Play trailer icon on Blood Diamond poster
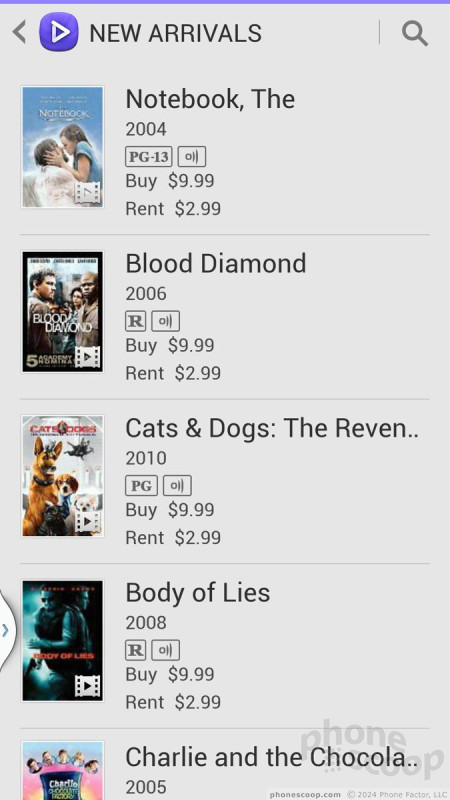450x800 pixels. pyautogui.click(x=88, y=357)
